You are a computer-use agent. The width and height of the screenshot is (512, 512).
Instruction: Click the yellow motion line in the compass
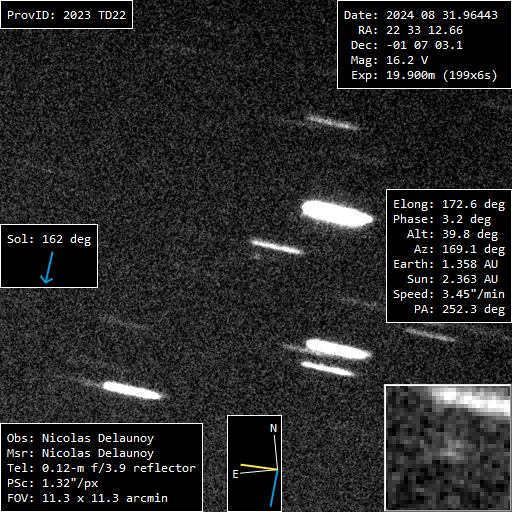[x=259, y=467]
